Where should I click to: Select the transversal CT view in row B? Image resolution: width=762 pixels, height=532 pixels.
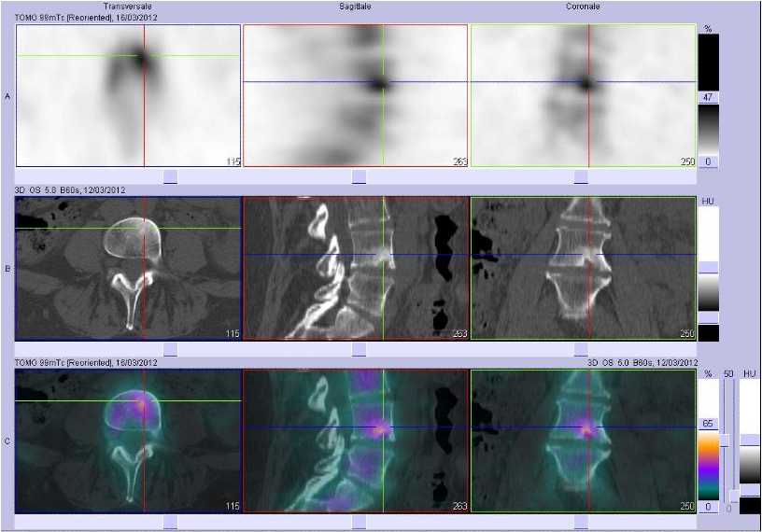click(x=128, y=268)
